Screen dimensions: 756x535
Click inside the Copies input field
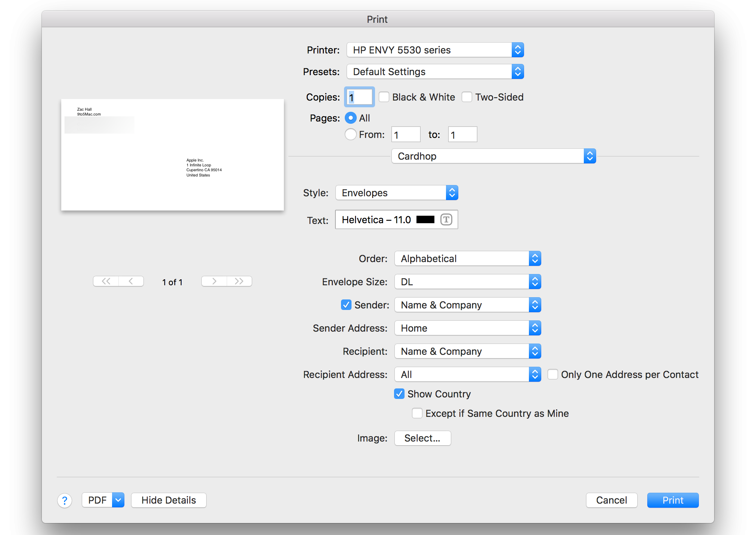coord(359,97)
